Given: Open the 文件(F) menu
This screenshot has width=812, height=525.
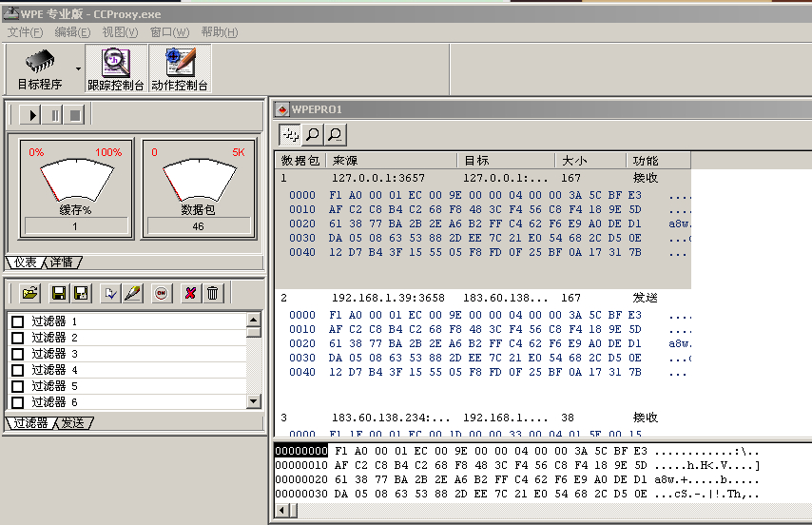Looking at the screenshot, I should coord(25,32).
